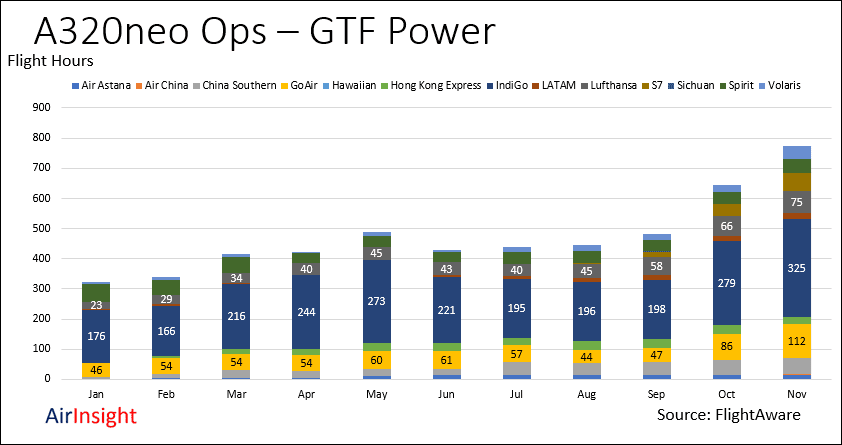
Task: Click the chart title A320neo Ops – GTF Power
Action: pos(265,31)
